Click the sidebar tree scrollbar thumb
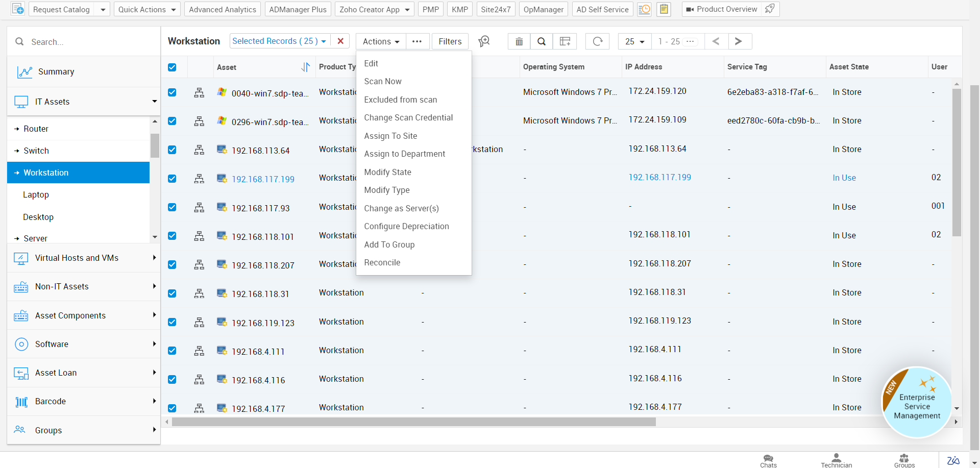The height and width of the screenshot is (468, 980). 155,145
